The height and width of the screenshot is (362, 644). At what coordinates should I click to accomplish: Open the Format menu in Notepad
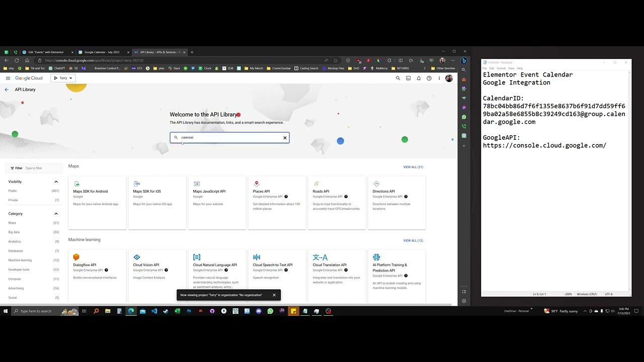pyautogui.click(x=501, y=68)
